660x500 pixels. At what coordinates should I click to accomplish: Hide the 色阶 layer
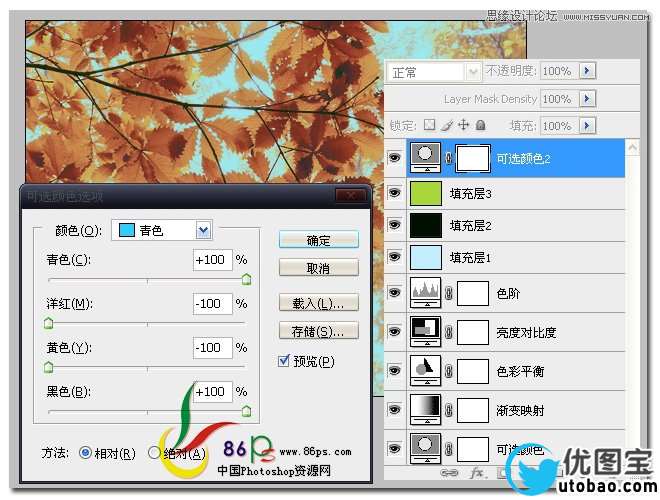point(394,292)
